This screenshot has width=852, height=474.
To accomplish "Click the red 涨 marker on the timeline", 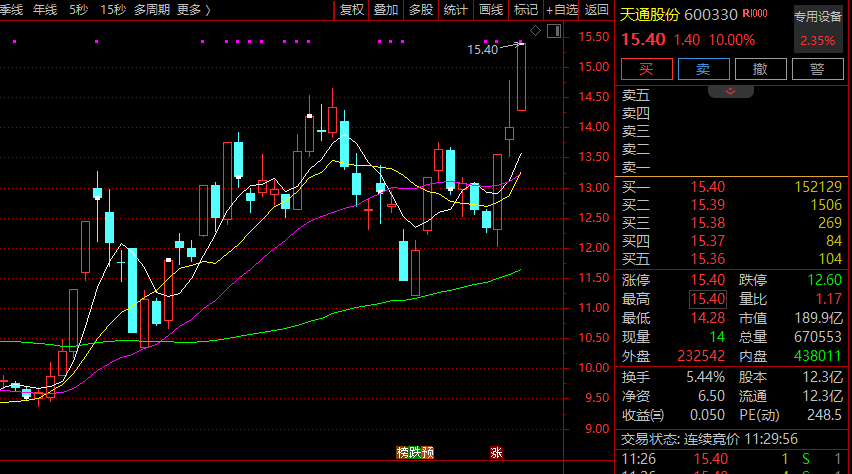I will click(495, 453).
